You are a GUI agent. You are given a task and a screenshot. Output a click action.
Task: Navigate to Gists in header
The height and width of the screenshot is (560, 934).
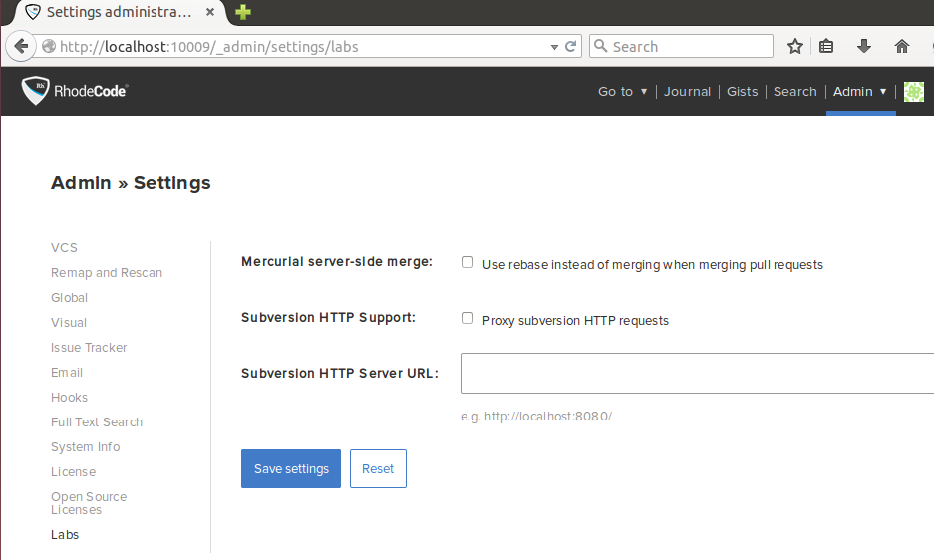[742, 92]
